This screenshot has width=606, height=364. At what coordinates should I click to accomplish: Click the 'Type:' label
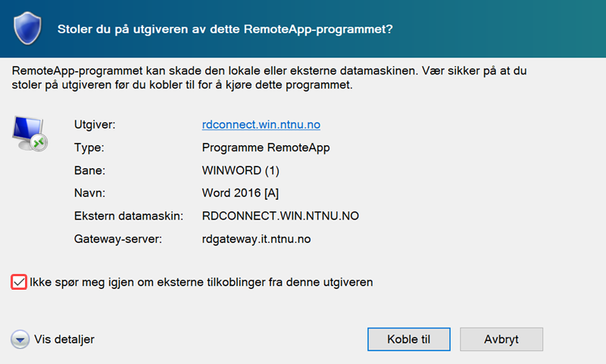[89, 148]
